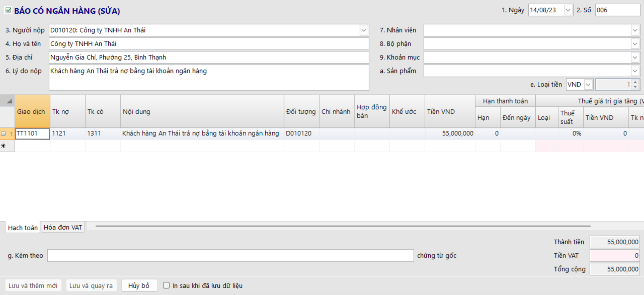Click the new row asterisk marker
Screen dimensions: 644x295
pyautogui.click(x=4, y=146)
